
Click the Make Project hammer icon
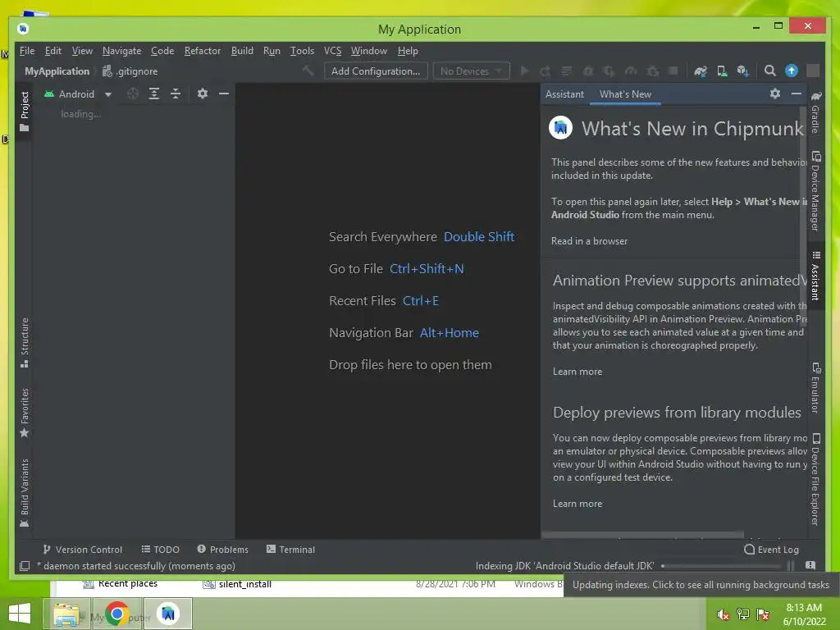pyautogui.click(x=308, y=71)
